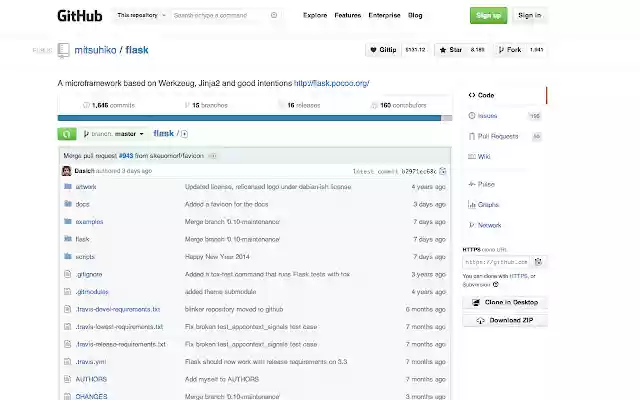The height and width of the screenshot is (400, 640).
Task: View the 160 contributors link
Action: point(398,105)
